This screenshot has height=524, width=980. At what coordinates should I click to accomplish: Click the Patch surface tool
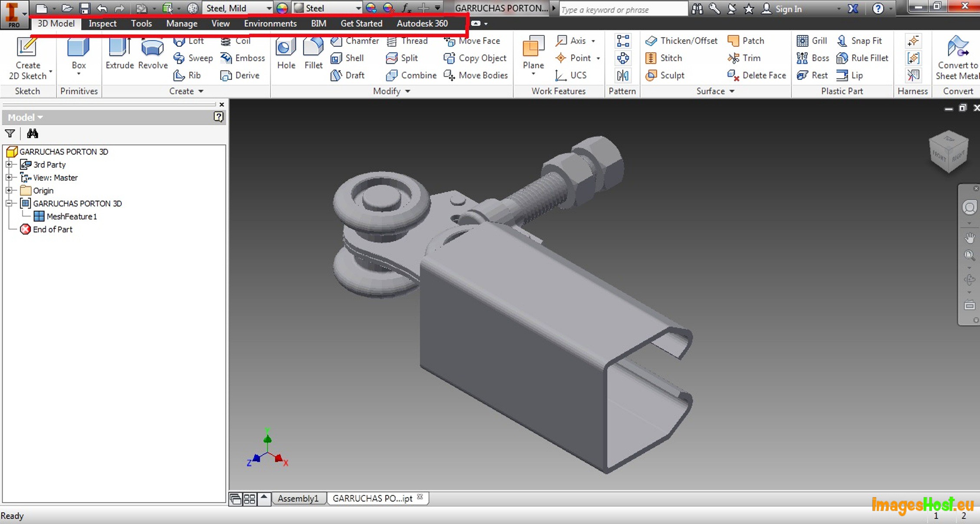(x=746, y=41)
